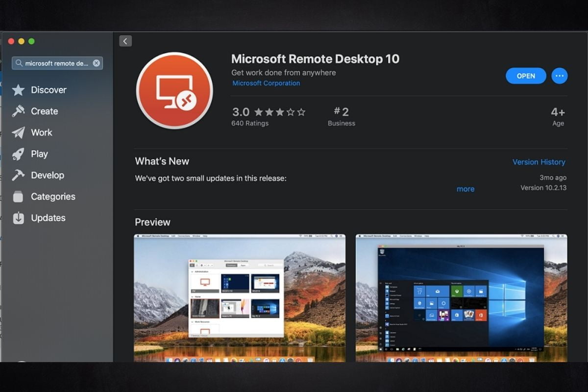
Task: Open the Microsoft Corporation developer link
Action: (266, 83)
